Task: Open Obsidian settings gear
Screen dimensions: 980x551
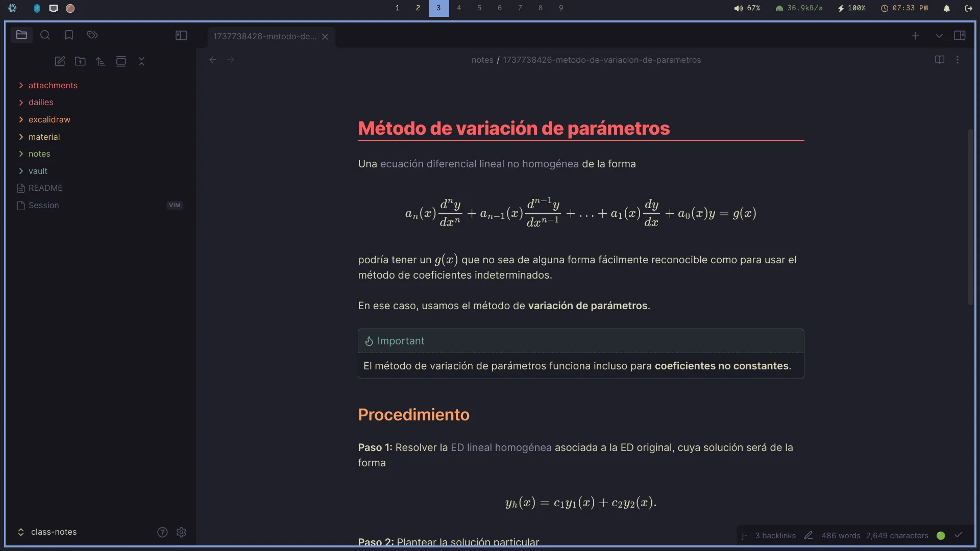Action: [x=181, y=532]
